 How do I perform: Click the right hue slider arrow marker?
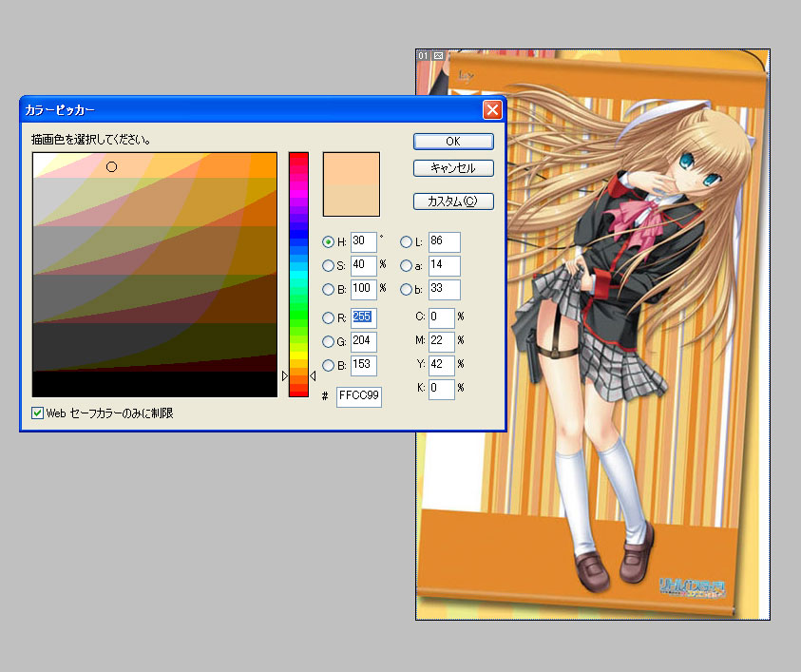313,376
